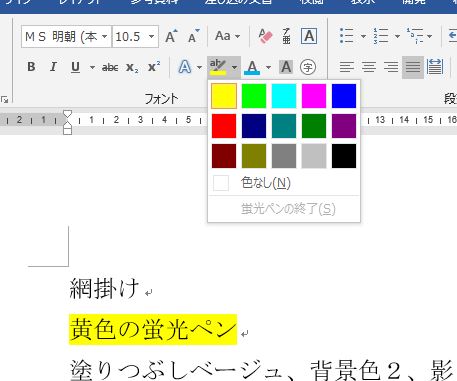Align text right icon
This screenshot has height=381, width=457.
(391, 67)
